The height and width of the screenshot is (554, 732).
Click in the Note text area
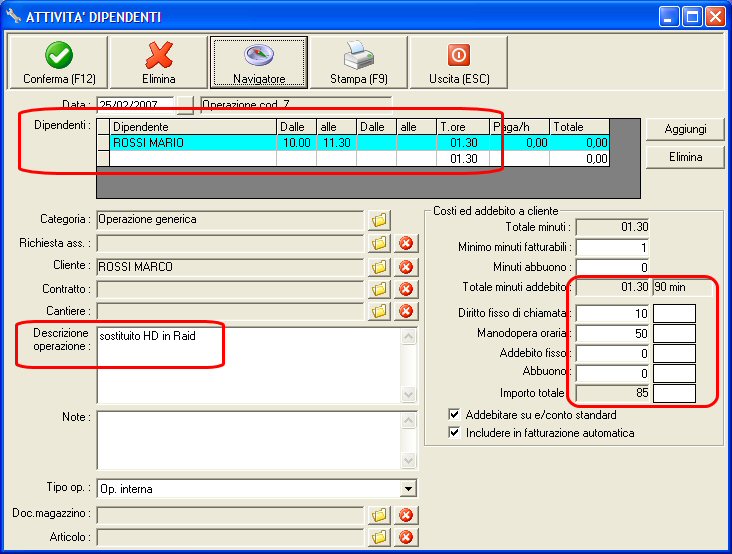[x=249, y=441]
